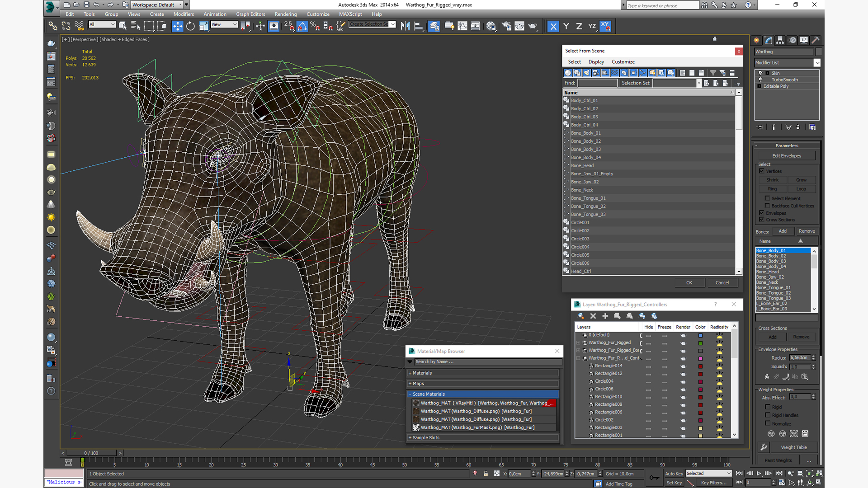868x488 pixels.
Task: Click the Bind to Space Warp icon
Action: coord(79,26)
